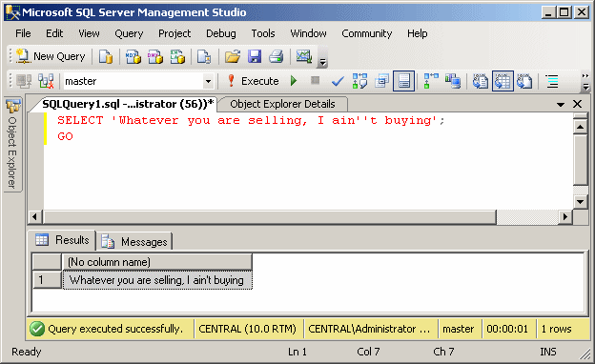
Task: Click the editor vertical scroll up arrow
Action: click(x=580, y=127)
